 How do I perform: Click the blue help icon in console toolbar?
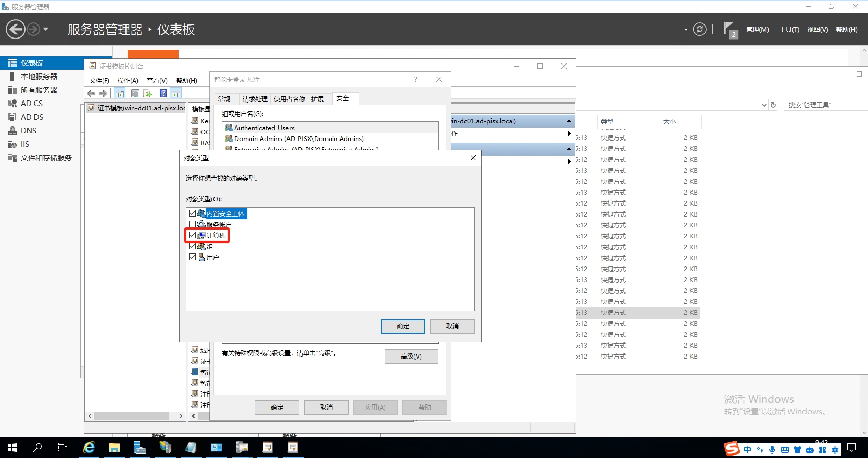[x=163, y=93]
